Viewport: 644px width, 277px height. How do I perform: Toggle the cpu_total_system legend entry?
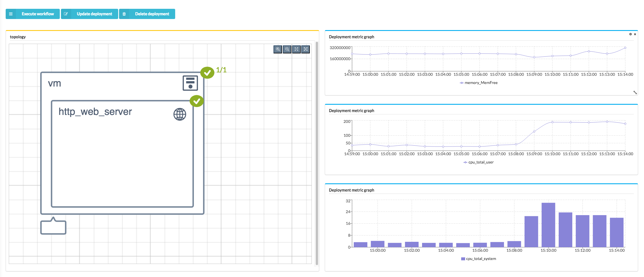point(478,259)
